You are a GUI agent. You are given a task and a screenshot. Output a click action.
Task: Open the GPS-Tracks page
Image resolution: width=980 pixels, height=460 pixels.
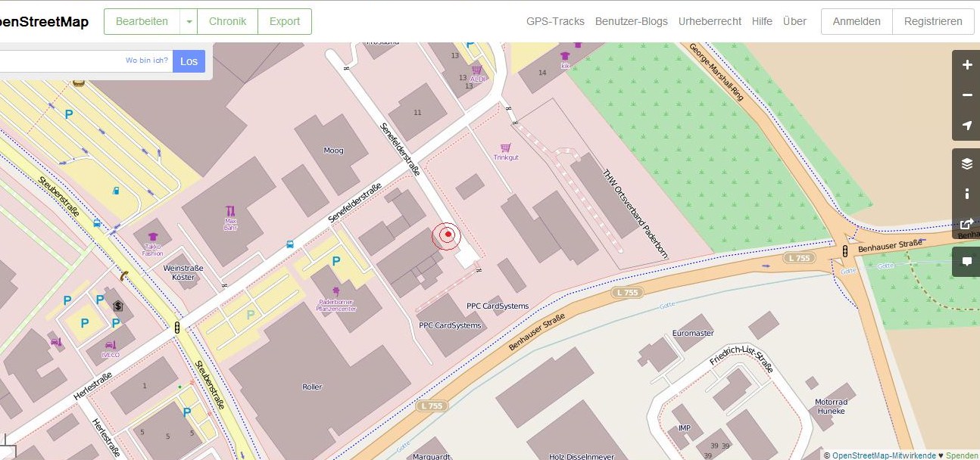click(x=555, y=22)
